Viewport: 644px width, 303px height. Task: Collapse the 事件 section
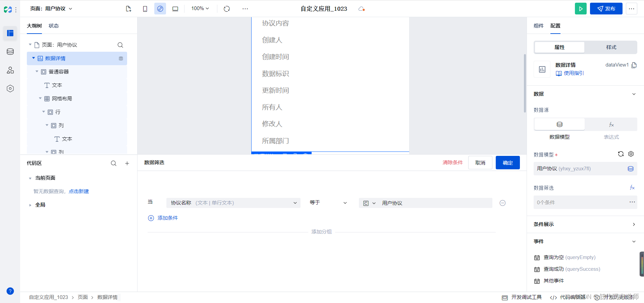click(x=634, y=242)
